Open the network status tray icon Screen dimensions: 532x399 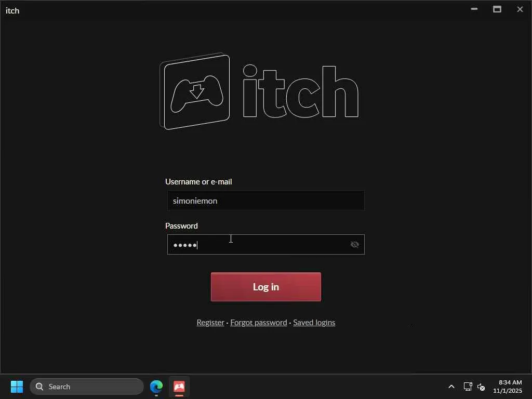[468, 387]
